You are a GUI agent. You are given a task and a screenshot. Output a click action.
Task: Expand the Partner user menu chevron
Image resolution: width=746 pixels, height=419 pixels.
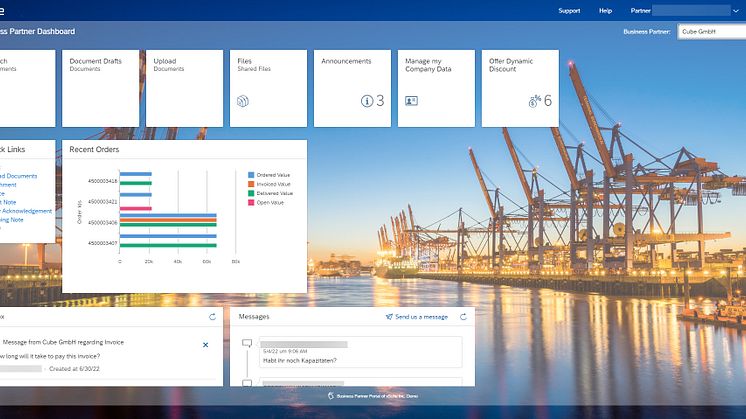[x=737, y=11]
